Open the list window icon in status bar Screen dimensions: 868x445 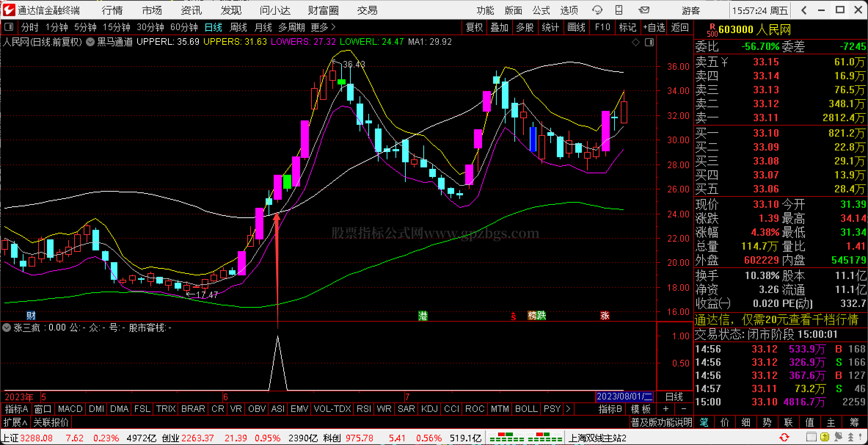click(x=811, y=437)
